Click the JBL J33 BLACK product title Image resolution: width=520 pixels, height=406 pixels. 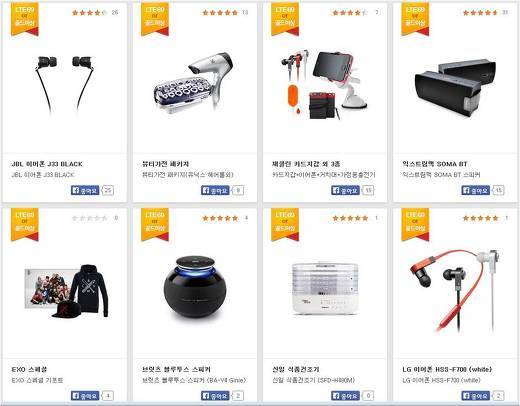[47, 164]
